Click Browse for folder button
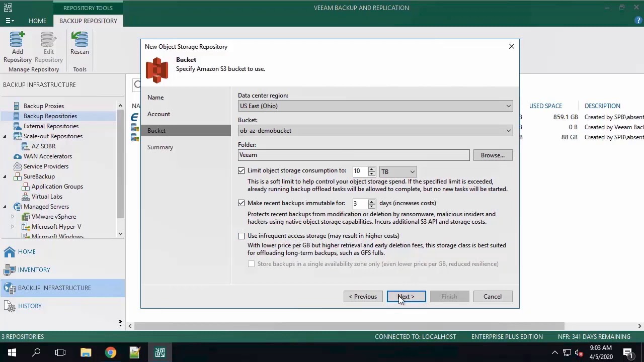 click(x=493, y=155)
